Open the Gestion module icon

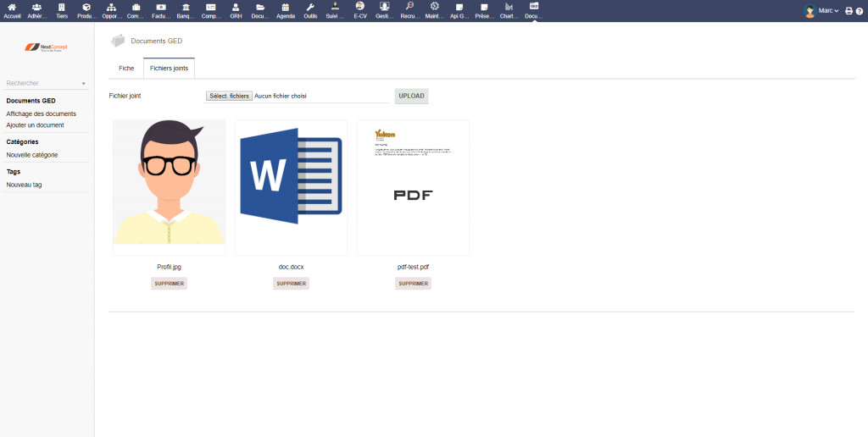(384, 6)
